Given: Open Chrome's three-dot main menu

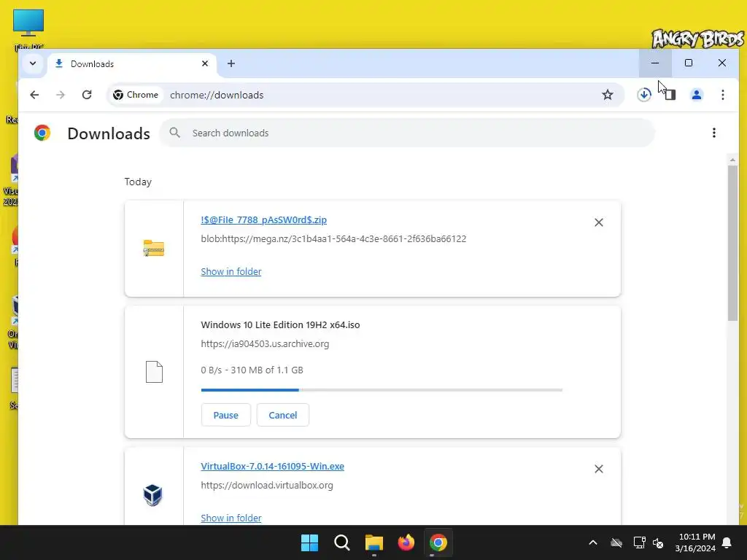Looking at the screenshot, I should point(723,95).
